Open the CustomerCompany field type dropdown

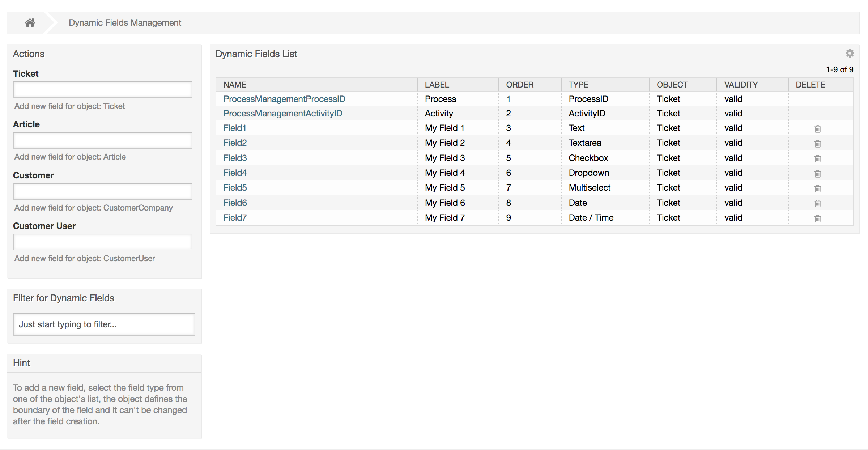tap(102, 191)
